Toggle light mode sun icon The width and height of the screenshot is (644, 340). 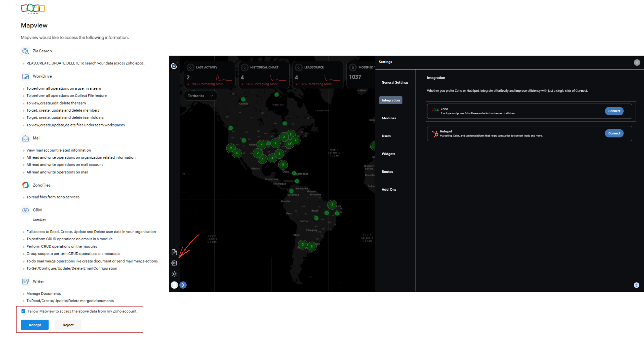click(174, 274)
